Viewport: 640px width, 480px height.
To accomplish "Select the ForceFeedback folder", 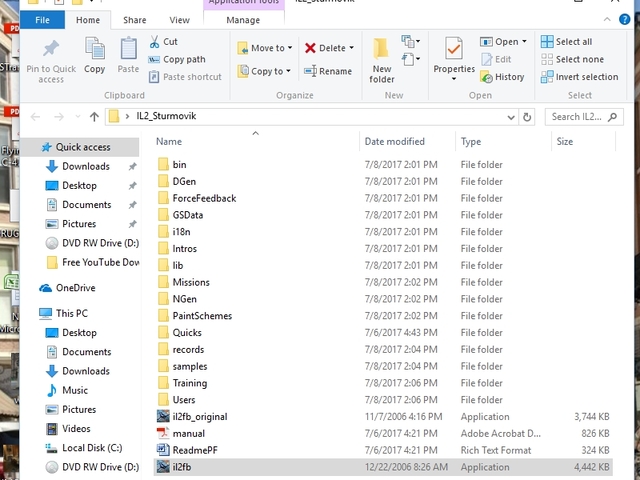I will (x=197, y=198).
